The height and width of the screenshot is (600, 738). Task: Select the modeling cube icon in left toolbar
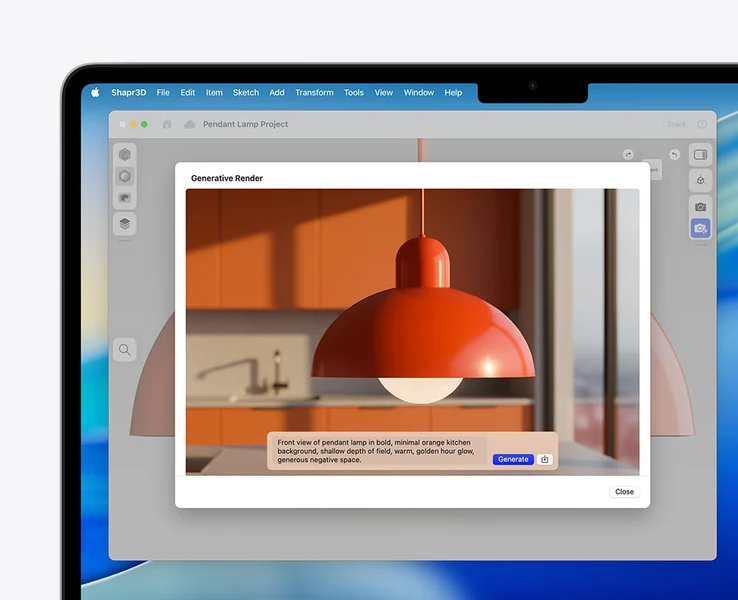point(125,155)
